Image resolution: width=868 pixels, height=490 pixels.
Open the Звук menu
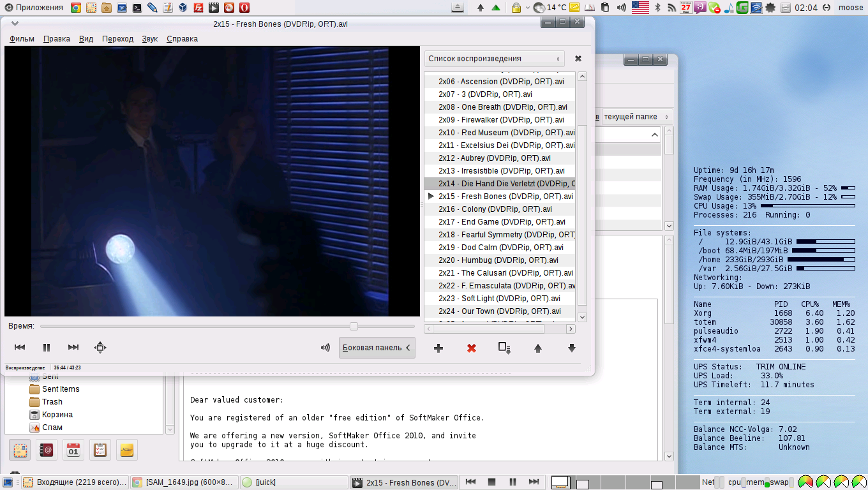point(150,39)
